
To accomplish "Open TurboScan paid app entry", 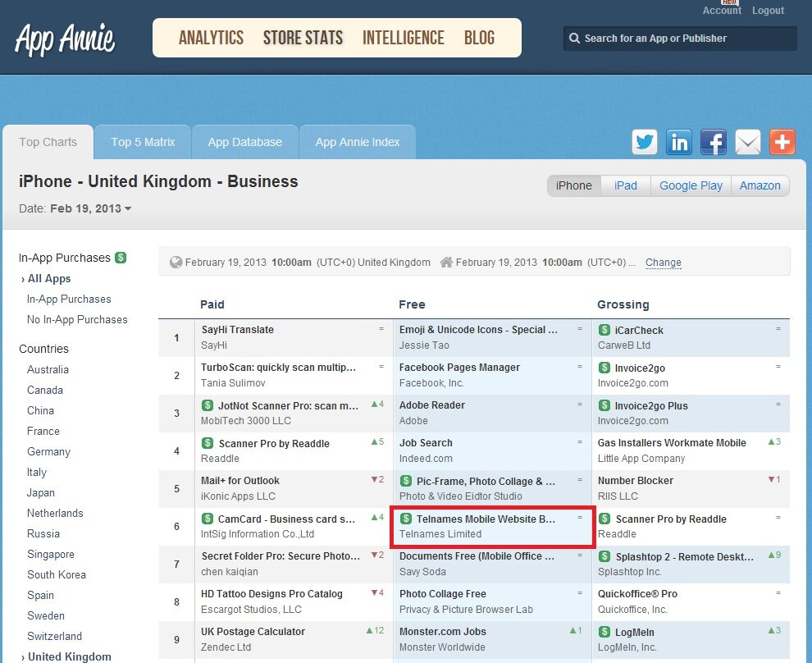I will [279, 368].
